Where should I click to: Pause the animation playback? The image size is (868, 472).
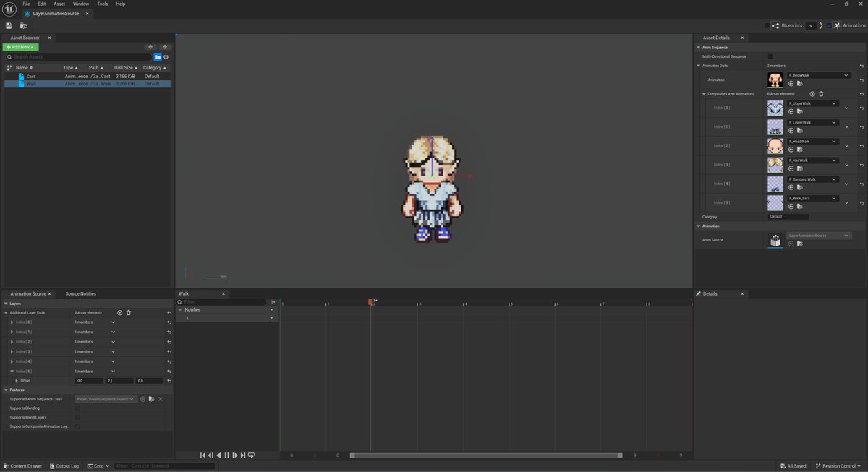(226, 455)
